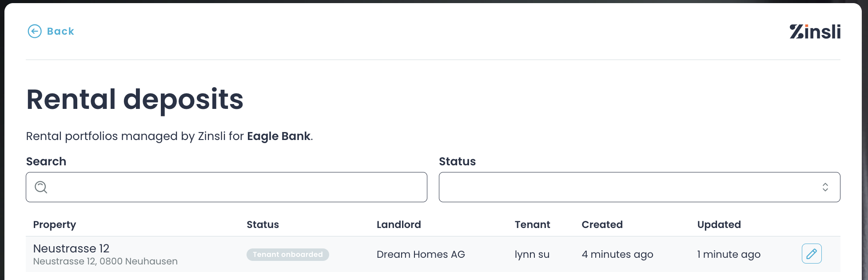Edit the Neustrasse 12 deposit with the pencil icon
868x280 pixels.
click(811, 254)
